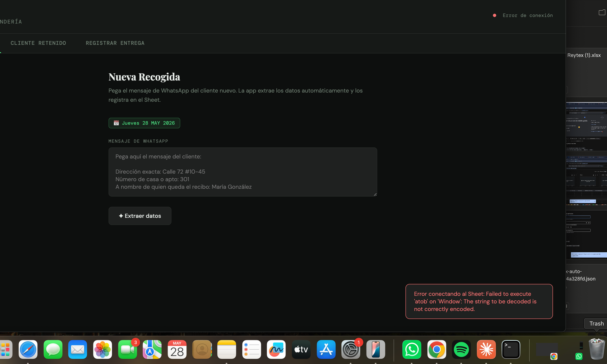The width and height of the screenshot is (607, 364).
Task: Click the Jueves 28 MAY 2026 date badge
Action: click(x=144, y=123)
